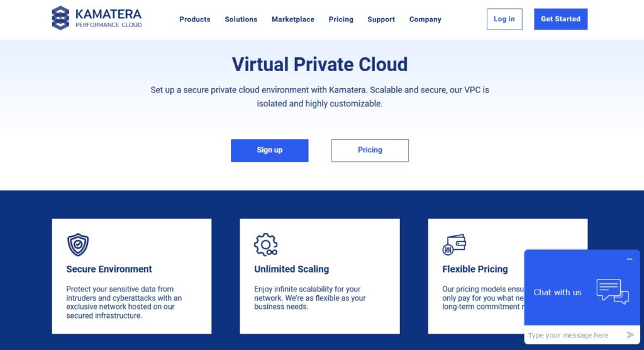Click the shield icon above Secure Environment
This screenshot has height=350, width=644.
(x=78, y=244)
